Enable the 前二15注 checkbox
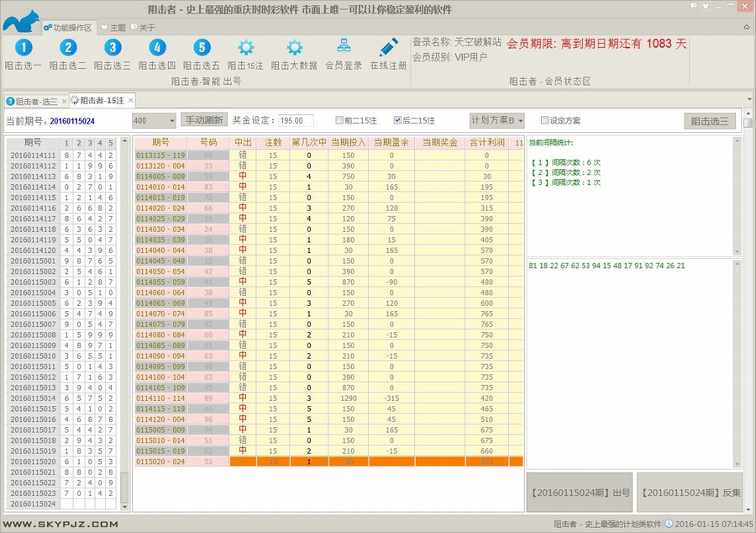The height and width of the screenshot is (533, 756). point(339,120)
